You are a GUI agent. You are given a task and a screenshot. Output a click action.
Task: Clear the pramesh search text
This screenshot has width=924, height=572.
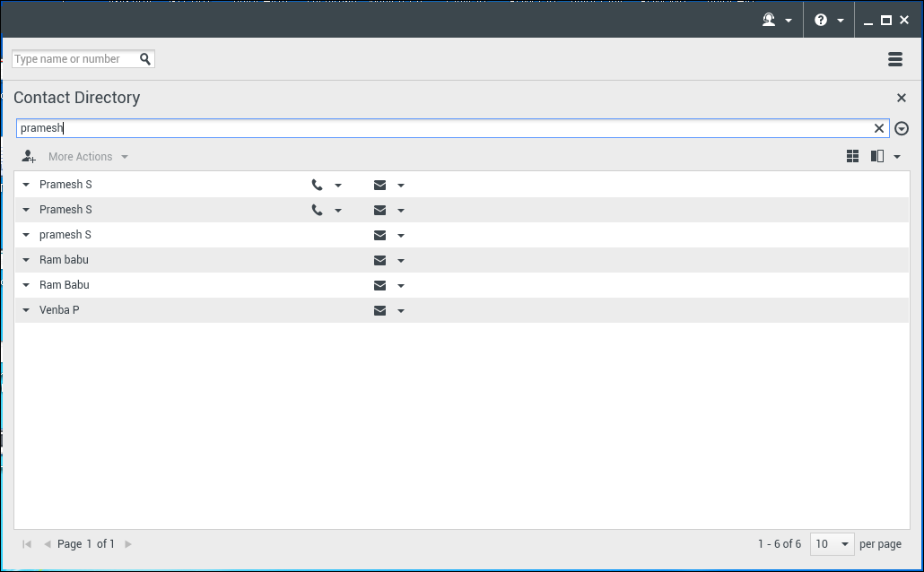[878, 128]
